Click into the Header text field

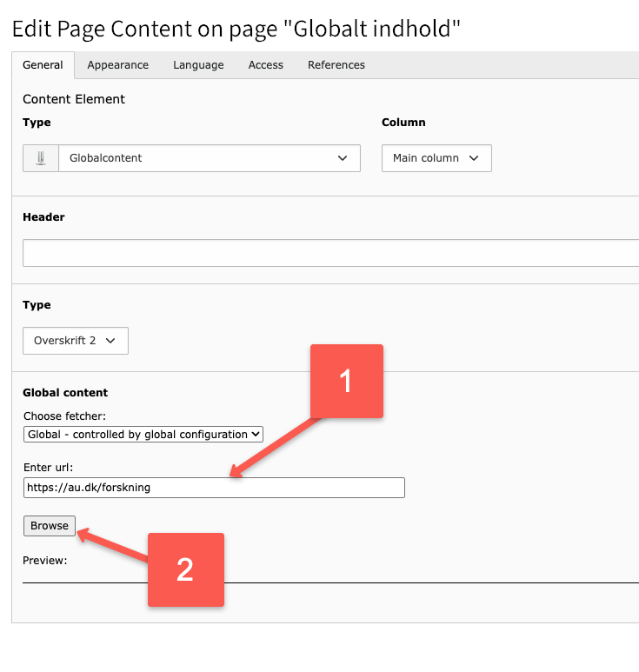tap(330, 253)
